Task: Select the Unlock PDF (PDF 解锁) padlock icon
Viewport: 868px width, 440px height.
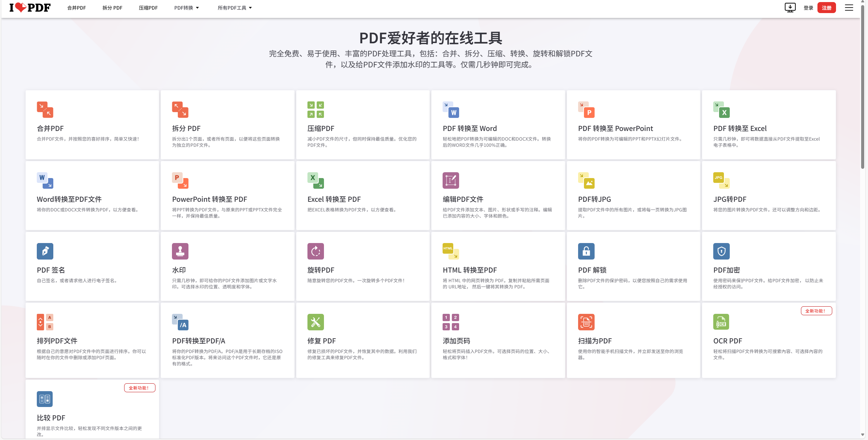Action: (586, 251)
